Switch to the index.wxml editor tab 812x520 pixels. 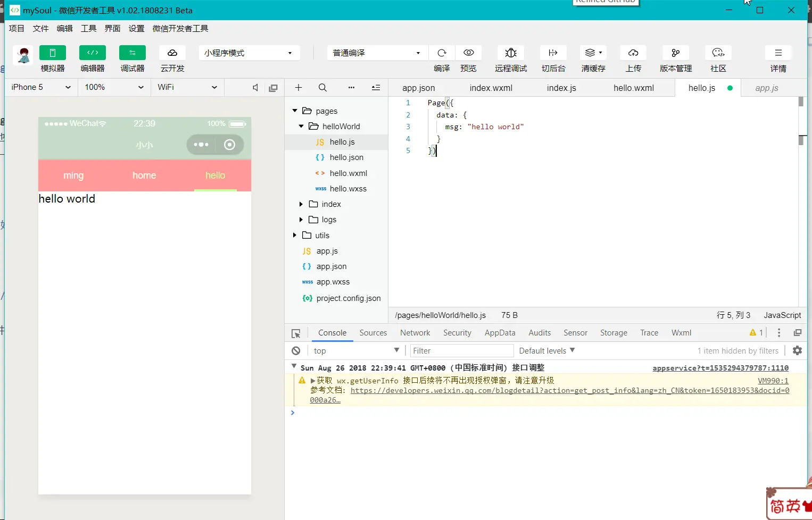491,88
